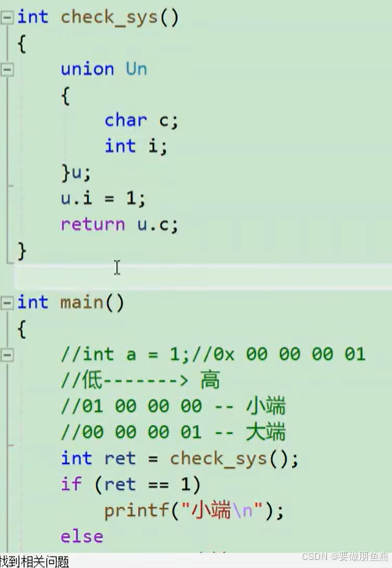The height and width of the screenshot is (568, 392).
Task: Place cursor on 'char c;' line
Action: tap(141, 121)
